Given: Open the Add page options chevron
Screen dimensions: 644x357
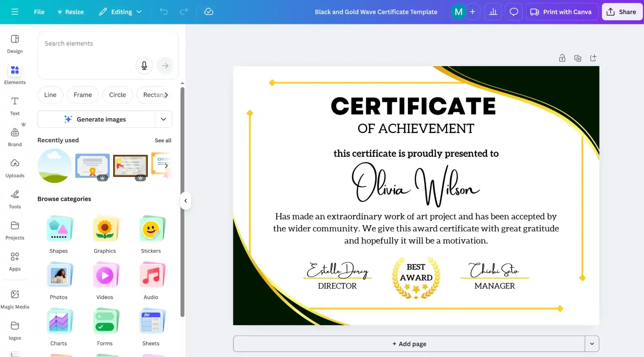Looking at the screenshot, I should pyautogui.click(x=592, y=343).
